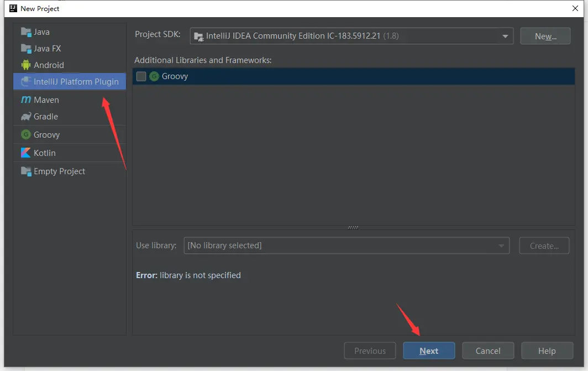The image size is (588, 371).
Task: Select the Java folder icon
Action: tap(26, 32)
